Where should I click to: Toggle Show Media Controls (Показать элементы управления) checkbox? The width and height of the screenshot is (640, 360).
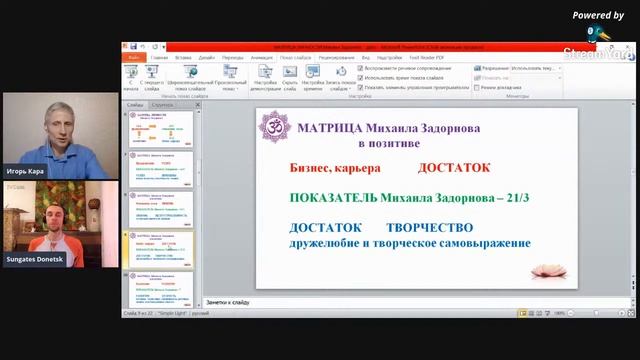(x=360, y=87)
